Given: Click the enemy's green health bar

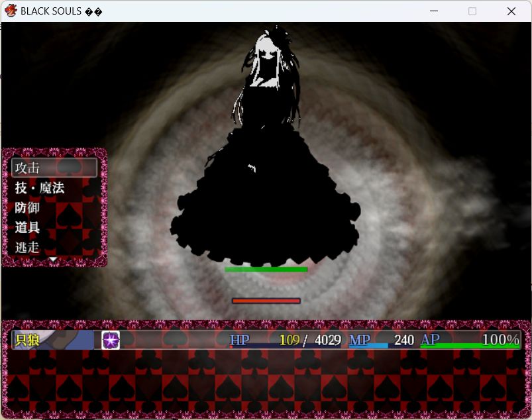Looking at the screenshot, I should pos(266,270).
